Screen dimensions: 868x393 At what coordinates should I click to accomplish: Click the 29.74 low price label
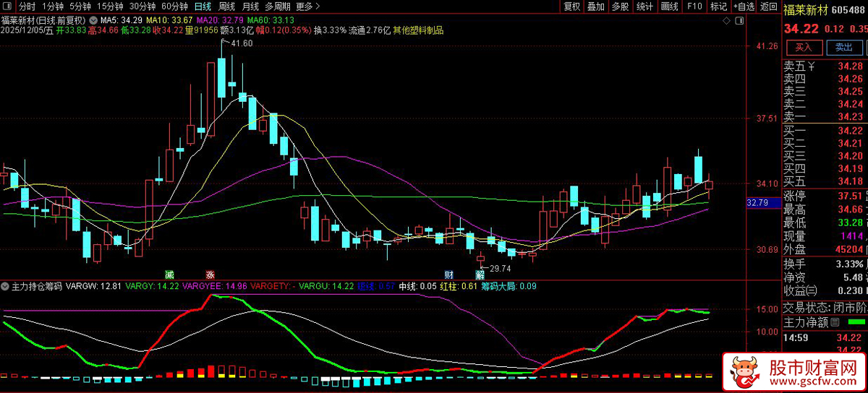500,268
